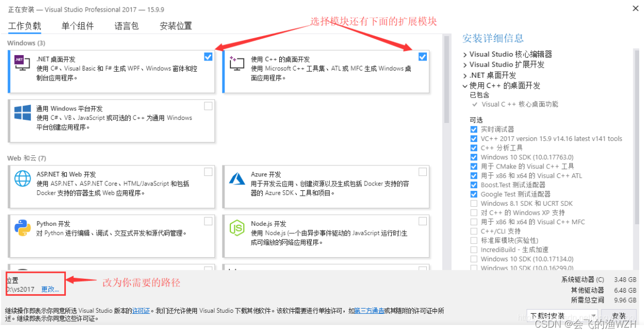
Task: Expand Visual Studio 核心编辑器 details
Action: click(465, 55)
